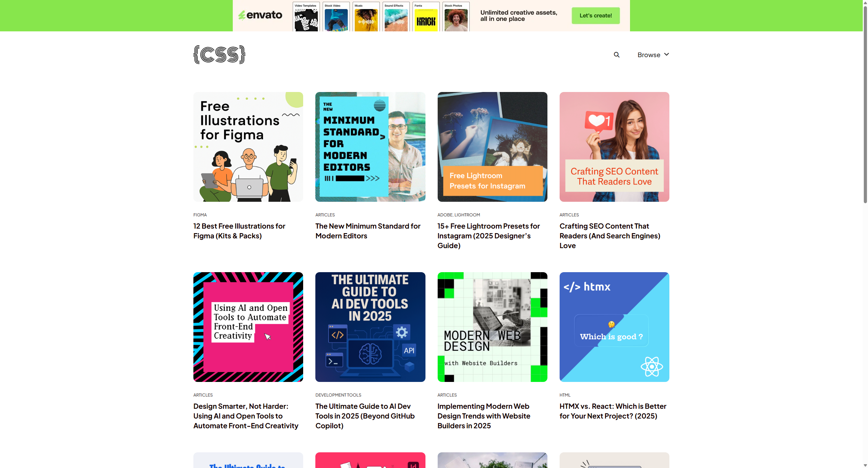This screenshot has height=468, width=868.
Task: Click ARTICLES category above Minimum Standard post
Action: [325, 215]
